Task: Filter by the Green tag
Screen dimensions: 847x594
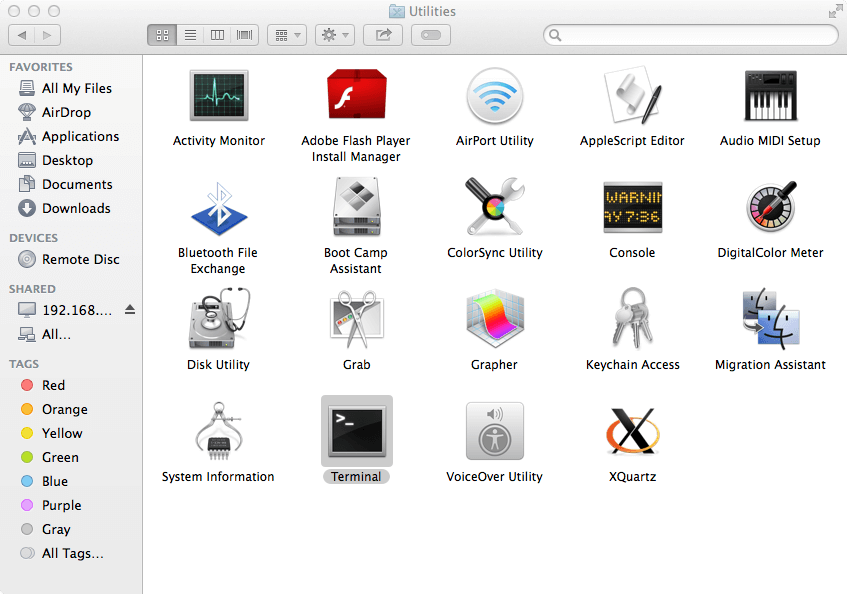Action: coord(71,457)
